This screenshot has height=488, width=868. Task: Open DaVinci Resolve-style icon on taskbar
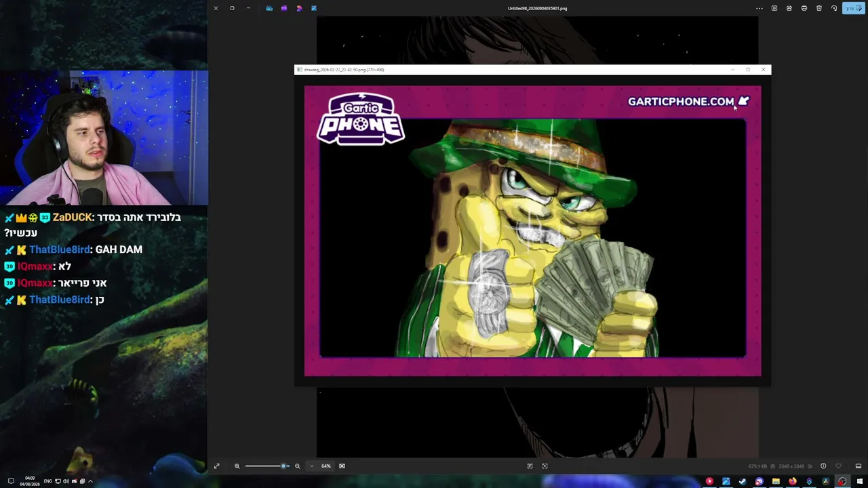click(825, 481)
